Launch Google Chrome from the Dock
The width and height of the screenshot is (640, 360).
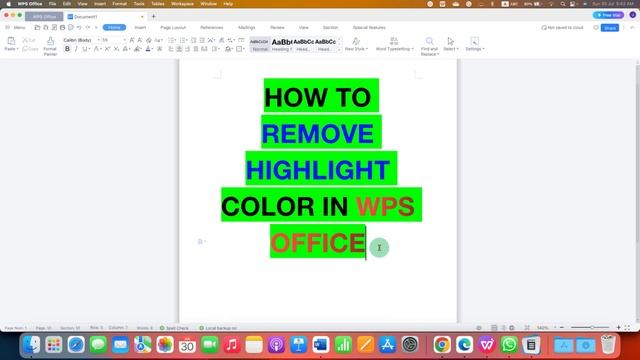click(442, 345)
